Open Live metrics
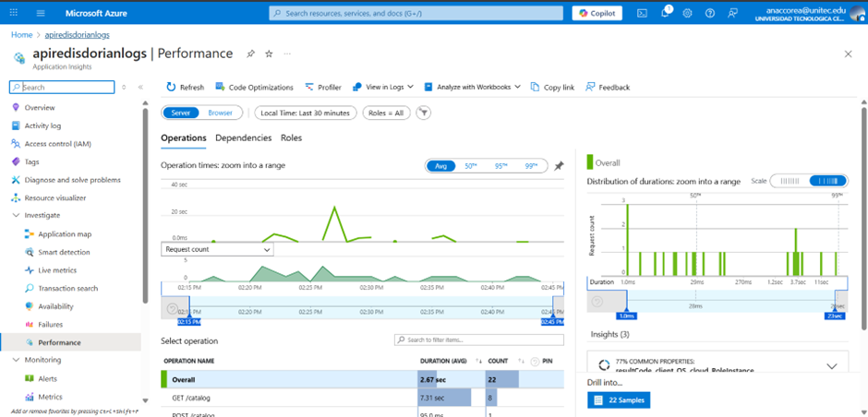The height and width of the screenshot is (417, 868). (57, 270)
